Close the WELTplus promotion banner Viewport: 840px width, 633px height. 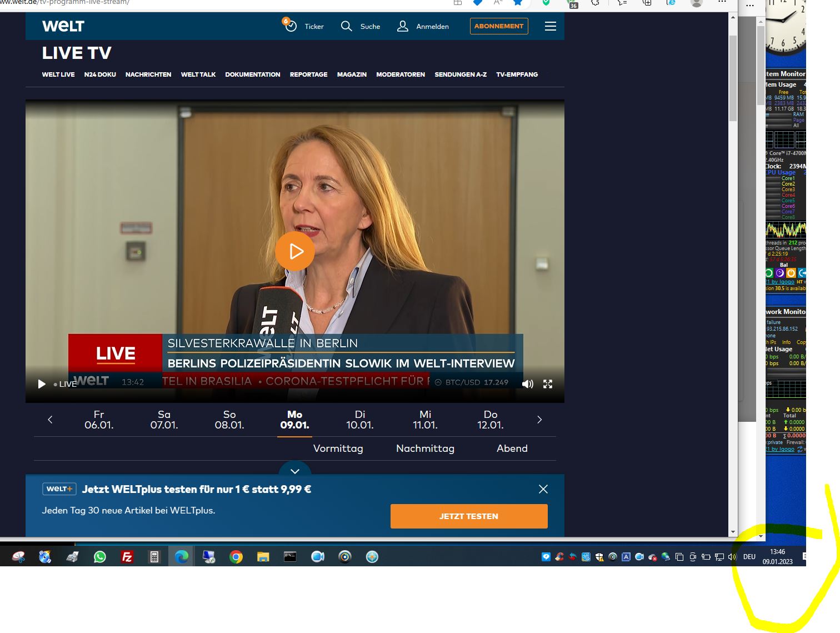click(x=543, y=489)
